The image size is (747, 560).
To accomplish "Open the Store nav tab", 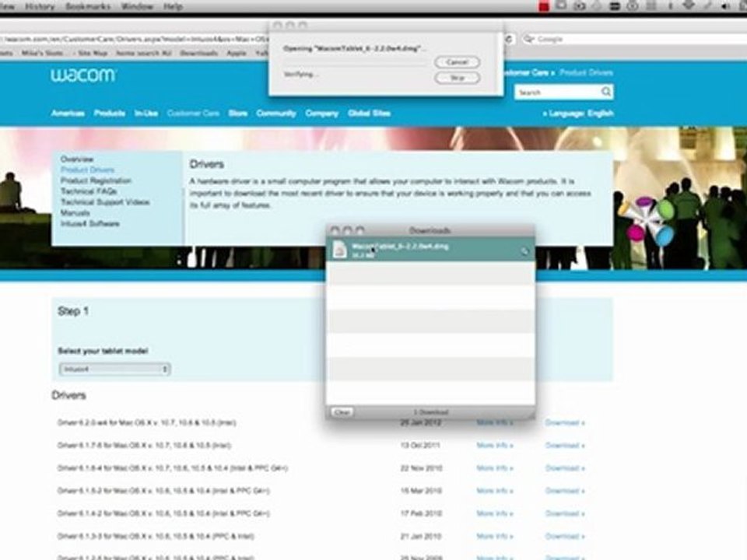I will (238, 114).
